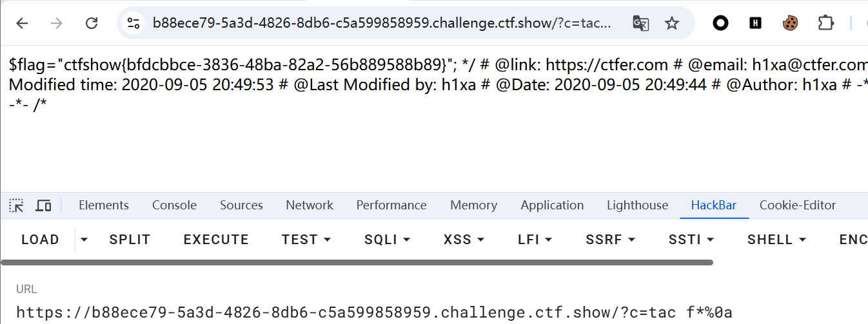Expand the LOAD dropdown arrow

[84, 240]
